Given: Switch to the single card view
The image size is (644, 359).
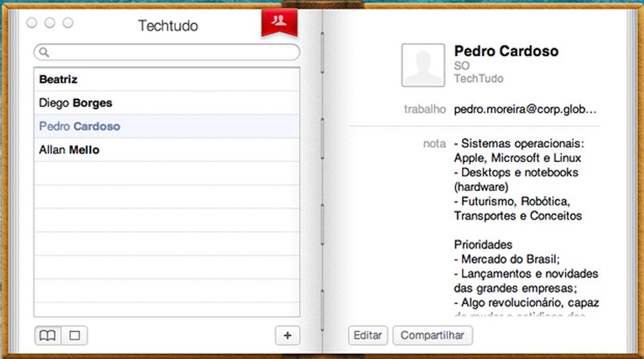Looking at the screenshot, I should click(75, 335).
